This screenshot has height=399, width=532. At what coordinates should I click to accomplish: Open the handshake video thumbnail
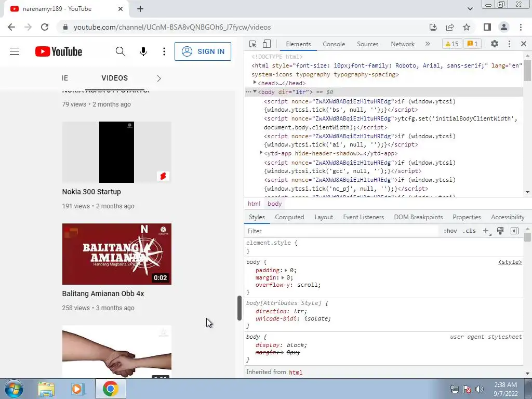point(117,352)
